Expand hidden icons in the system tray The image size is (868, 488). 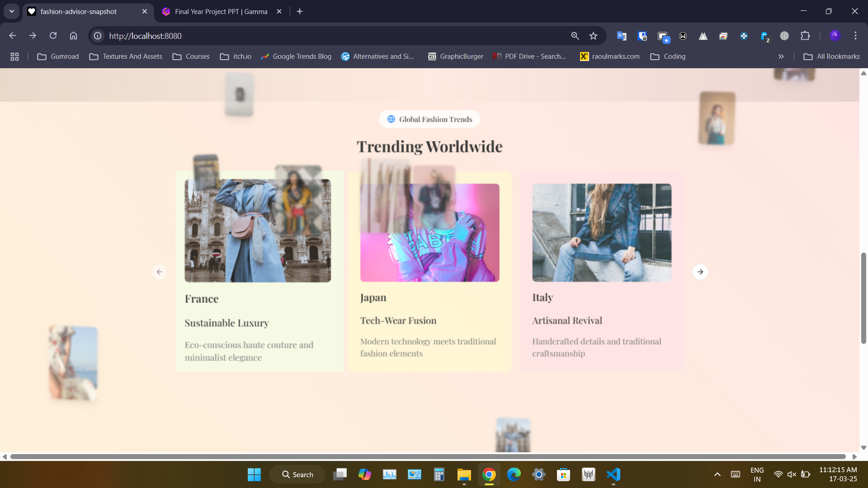coord(718,474)
